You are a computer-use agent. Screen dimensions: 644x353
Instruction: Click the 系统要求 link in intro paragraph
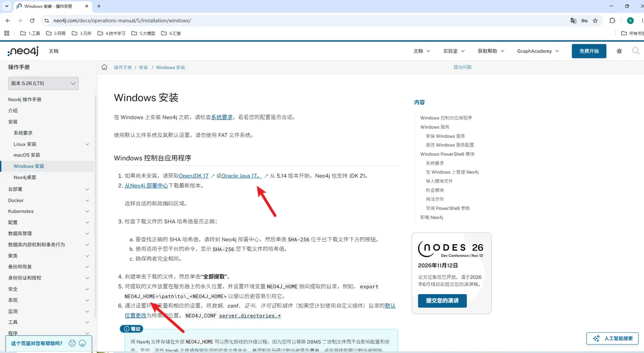click(222, 117)
